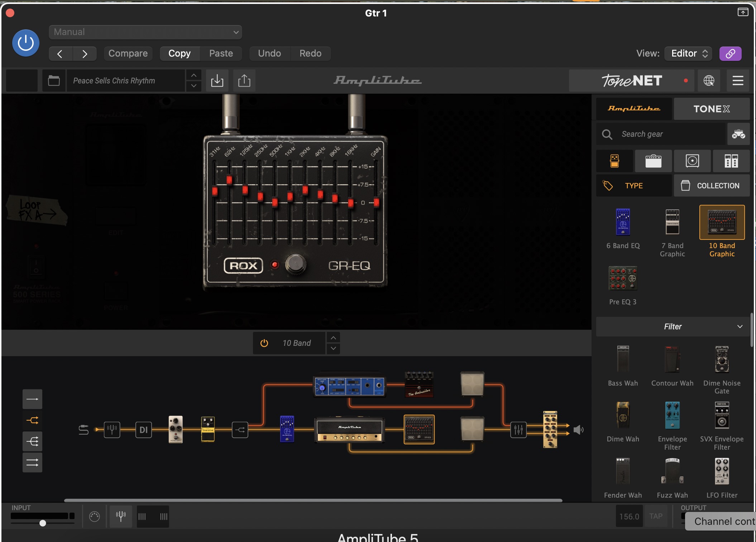The image size is (756, 542).
Task: Click the save preset download icon
Action: pyautogui.click(x=217, y=81)
